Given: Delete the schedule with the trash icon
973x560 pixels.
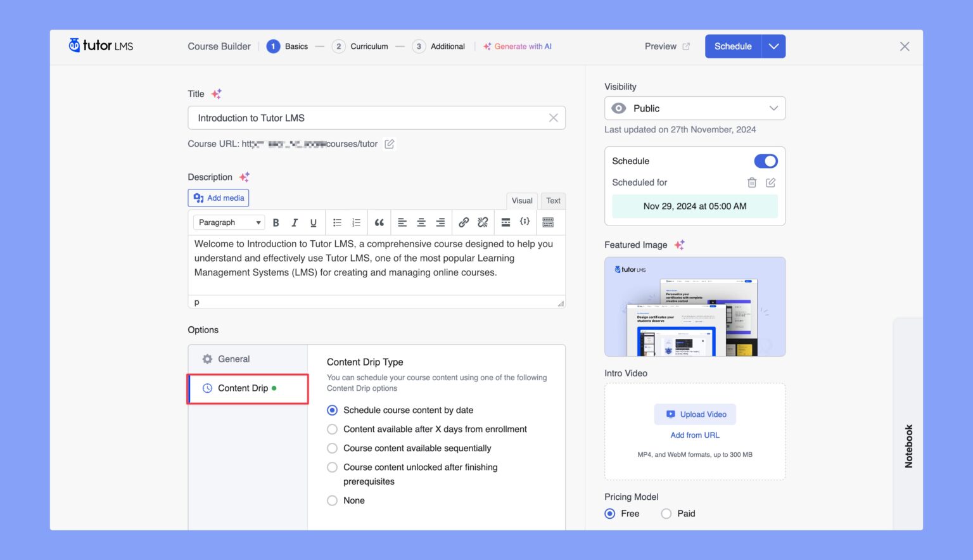Looking at the screenshot, I should point(752,182).
